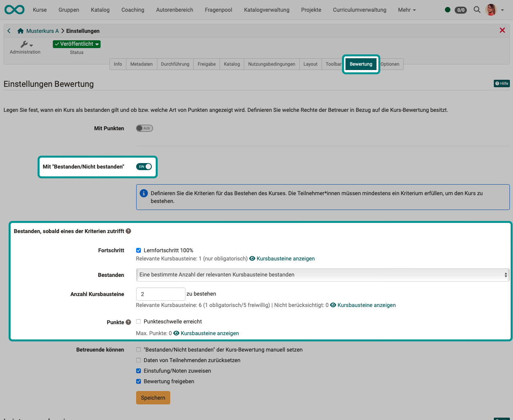This screenshot has height=420, width=513.
Task: Open the Bestanden criteria dropdown
Action: tap(323, 275)
